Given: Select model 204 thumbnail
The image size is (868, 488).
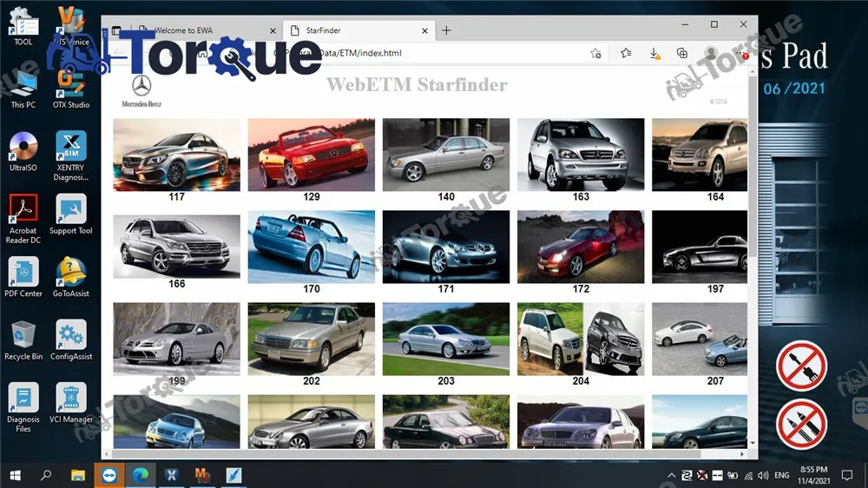Looking at the screenshot, I should point(581,339).
